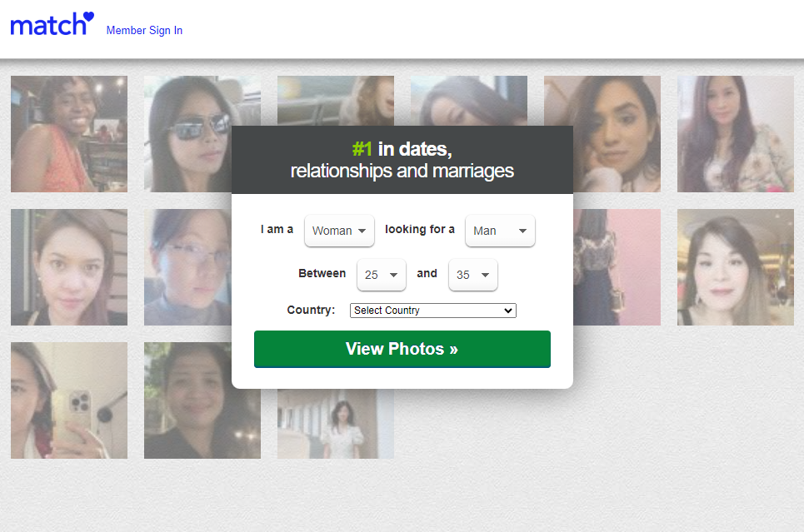
Task: Open close-up photo beside wooden slat wall
Action: [69, 267]
